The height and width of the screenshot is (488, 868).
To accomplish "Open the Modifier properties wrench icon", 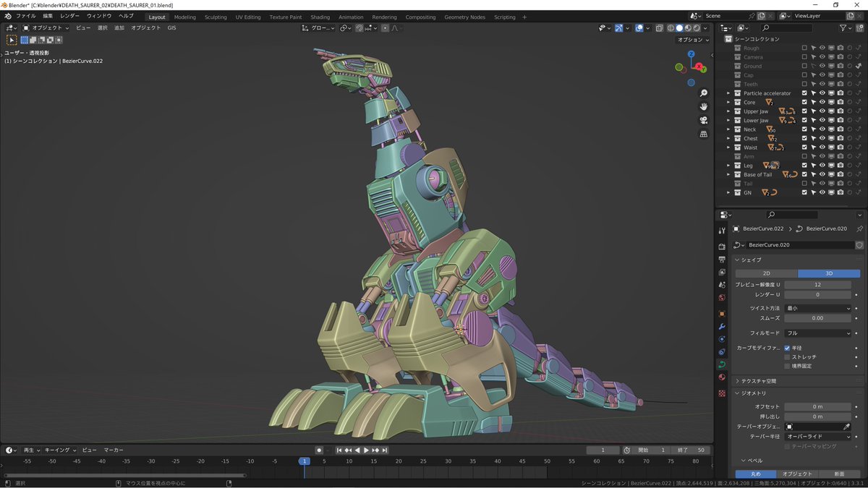I will pos(721,327).
